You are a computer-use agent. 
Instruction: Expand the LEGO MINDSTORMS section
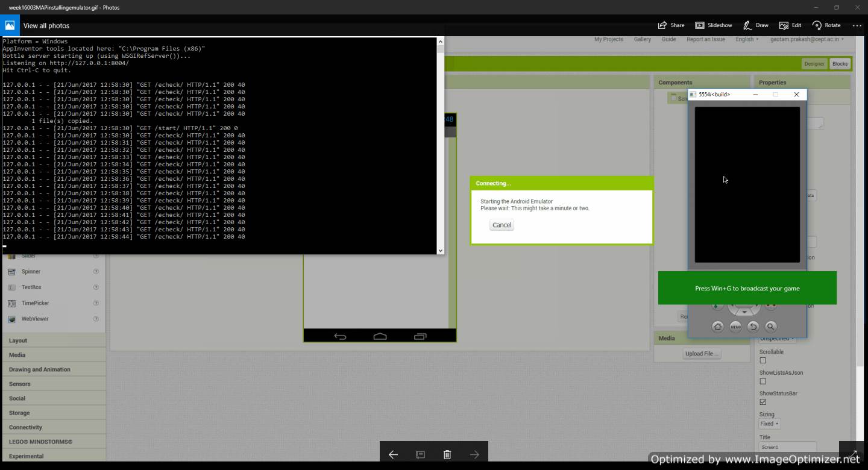(54, 442)
